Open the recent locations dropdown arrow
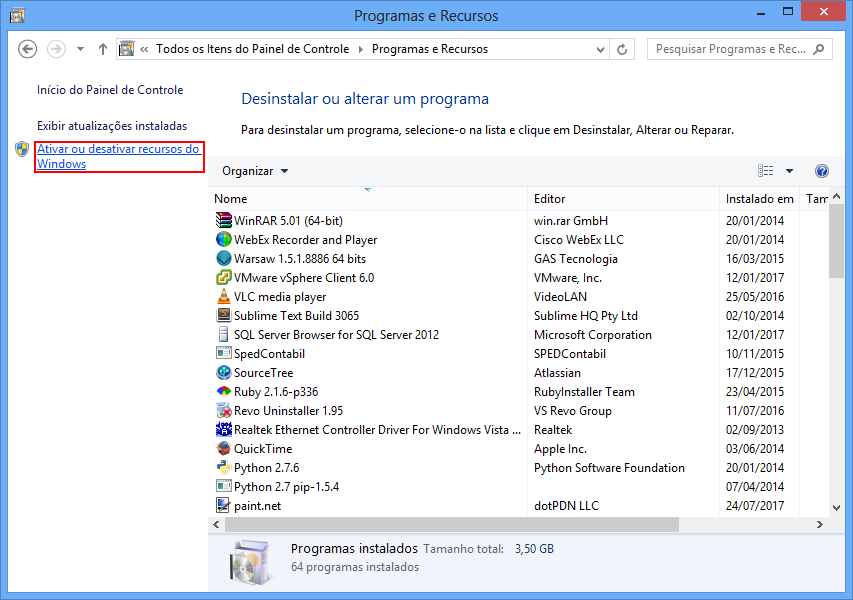853x600 pixels. pyautogui.click(x=81, y=49)
